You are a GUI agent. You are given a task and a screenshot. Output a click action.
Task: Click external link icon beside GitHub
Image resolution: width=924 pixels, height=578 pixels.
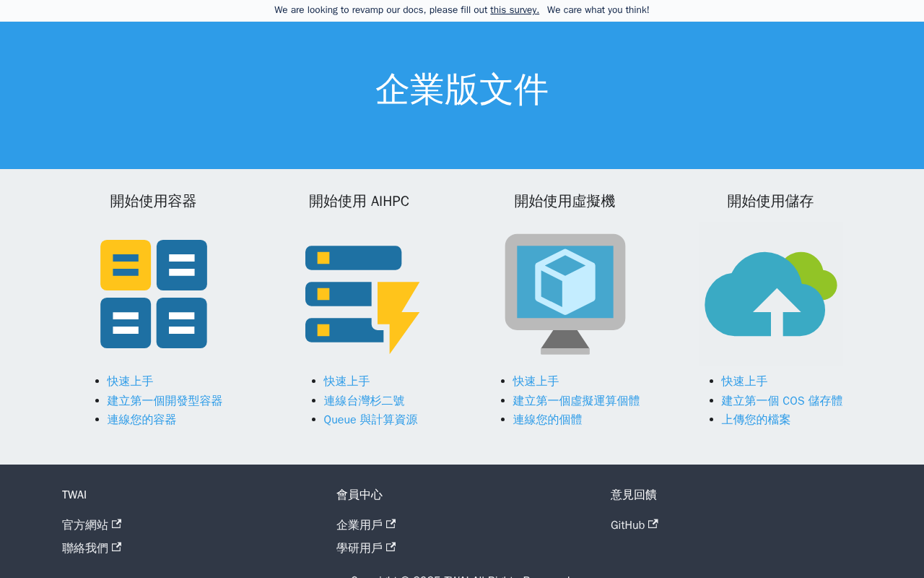653,524
